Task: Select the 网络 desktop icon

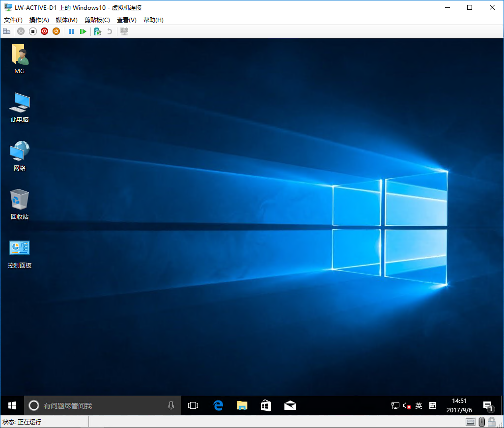Action: coord(20,156)
